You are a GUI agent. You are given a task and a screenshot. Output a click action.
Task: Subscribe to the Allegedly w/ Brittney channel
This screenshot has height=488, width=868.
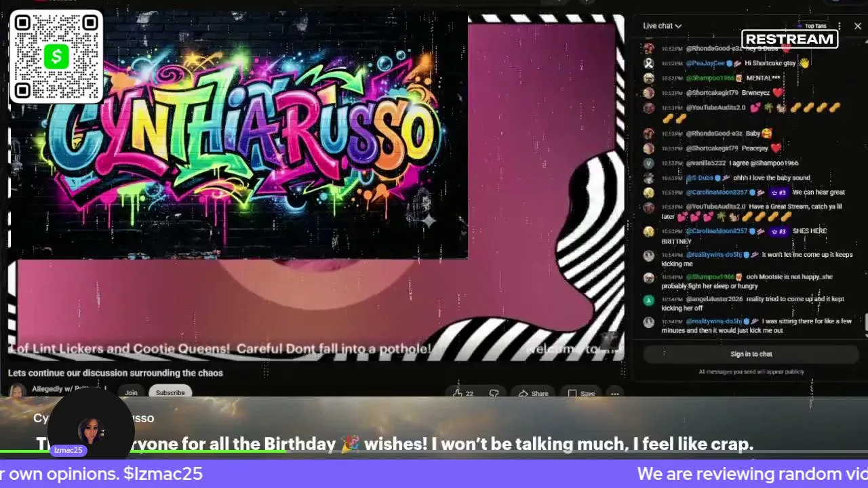pos(170,392)
